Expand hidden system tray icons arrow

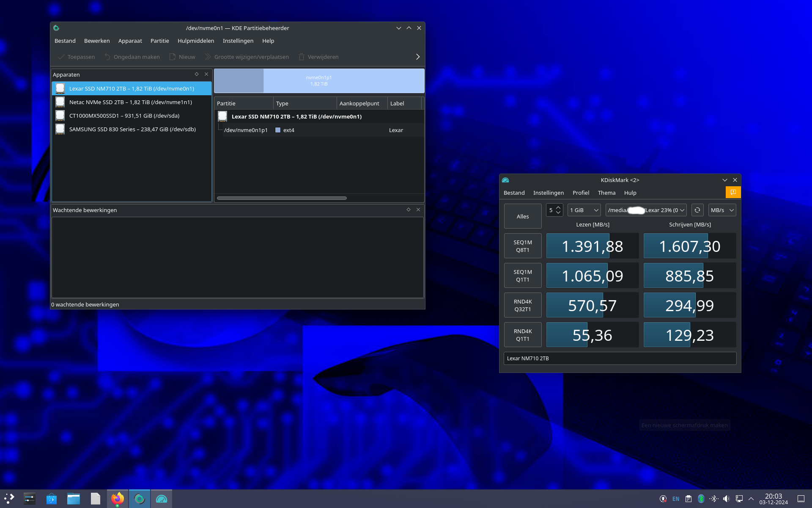pyautogui.click(x=751, y=499)
